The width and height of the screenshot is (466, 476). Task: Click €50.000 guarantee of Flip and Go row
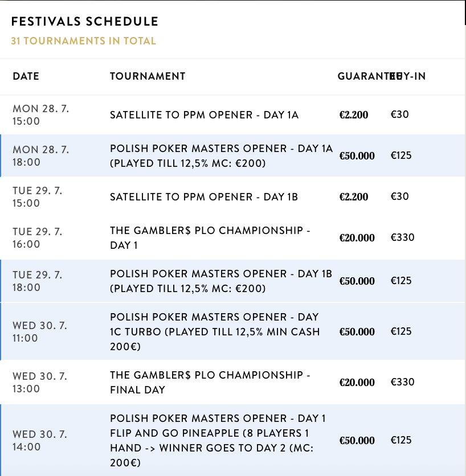click(357, 441)
